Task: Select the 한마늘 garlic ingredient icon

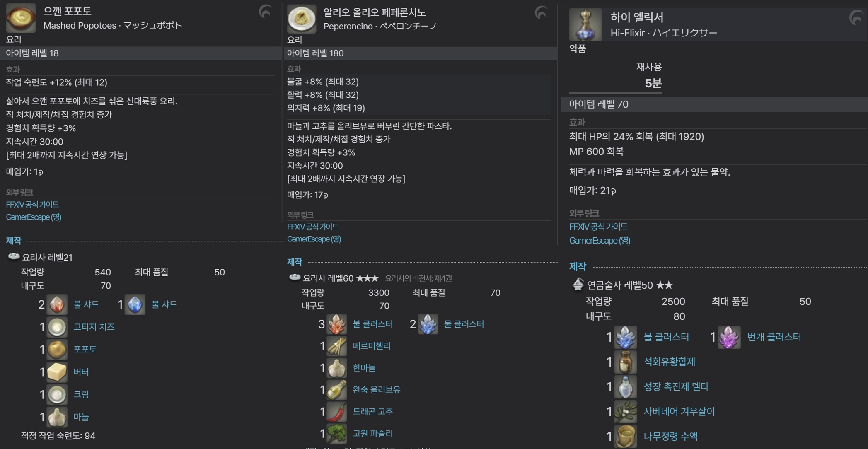Action: [x=337, y=368]
